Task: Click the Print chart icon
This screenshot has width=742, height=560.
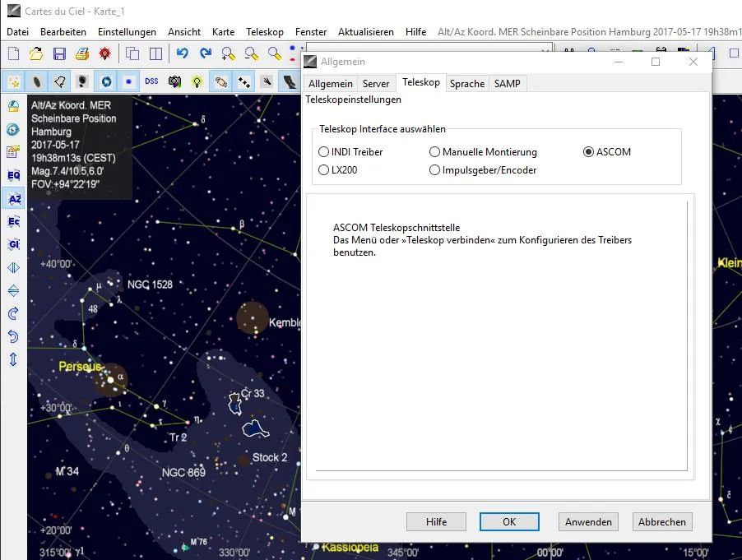Action: coord(82,54)
